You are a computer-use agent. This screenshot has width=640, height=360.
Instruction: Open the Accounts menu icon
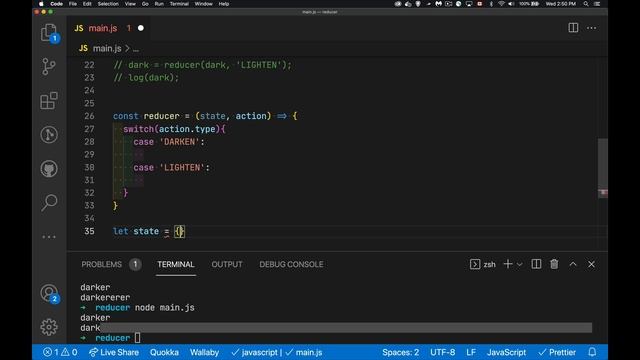point(49,293)
